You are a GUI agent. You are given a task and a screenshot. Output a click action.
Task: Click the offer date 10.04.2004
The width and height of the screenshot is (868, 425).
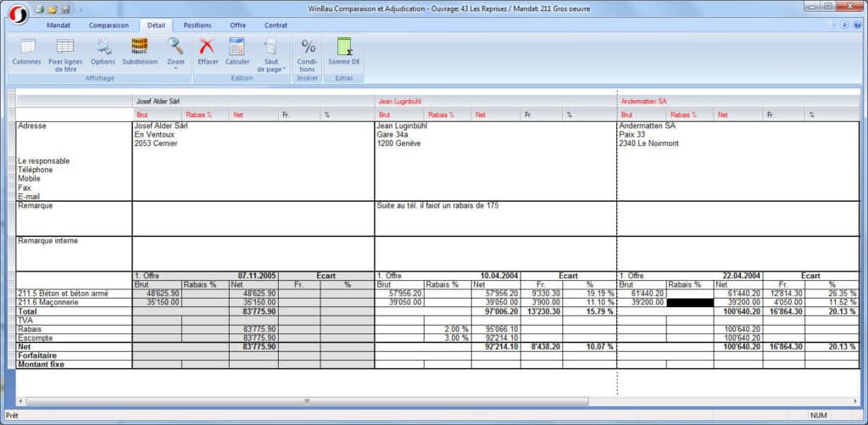[500, 276]
